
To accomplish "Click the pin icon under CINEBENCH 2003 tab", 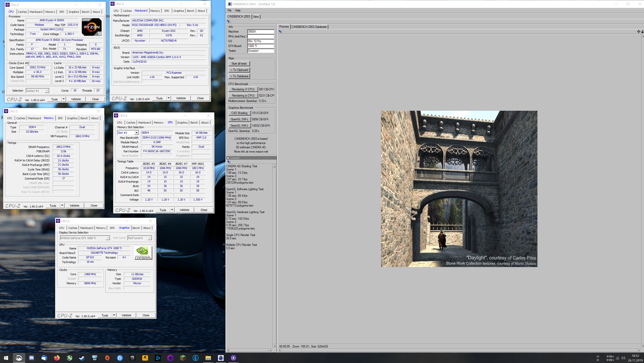I will point(229,22).
